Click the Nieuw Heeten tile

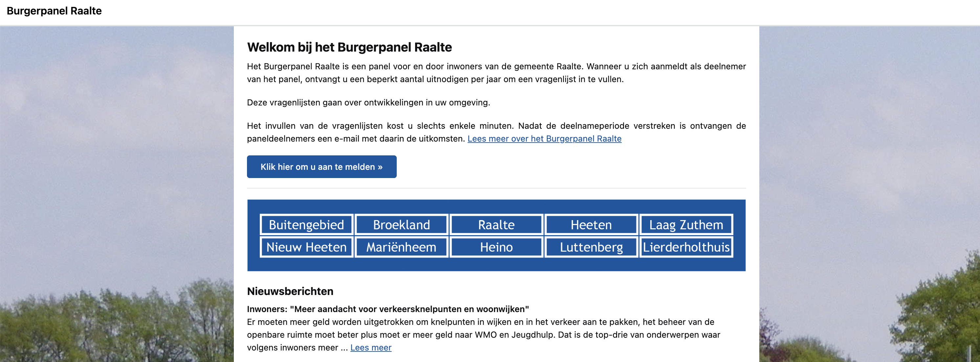tap(306, 247)
